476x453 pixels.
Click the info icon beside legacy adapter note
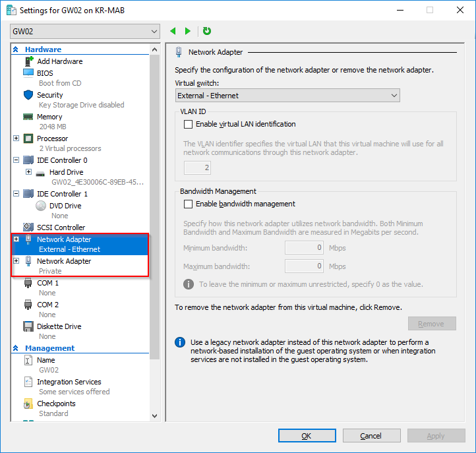[x=180, y=342]
